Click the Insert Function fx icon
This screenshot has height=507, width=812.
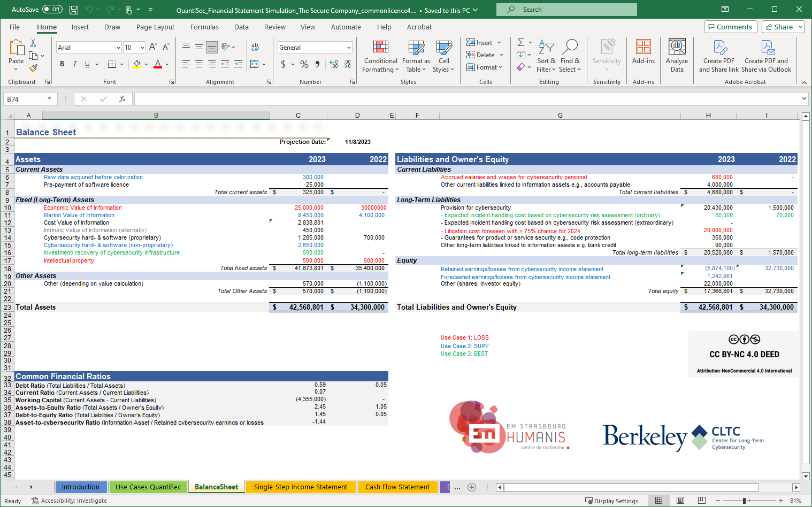tap(122, 99)
